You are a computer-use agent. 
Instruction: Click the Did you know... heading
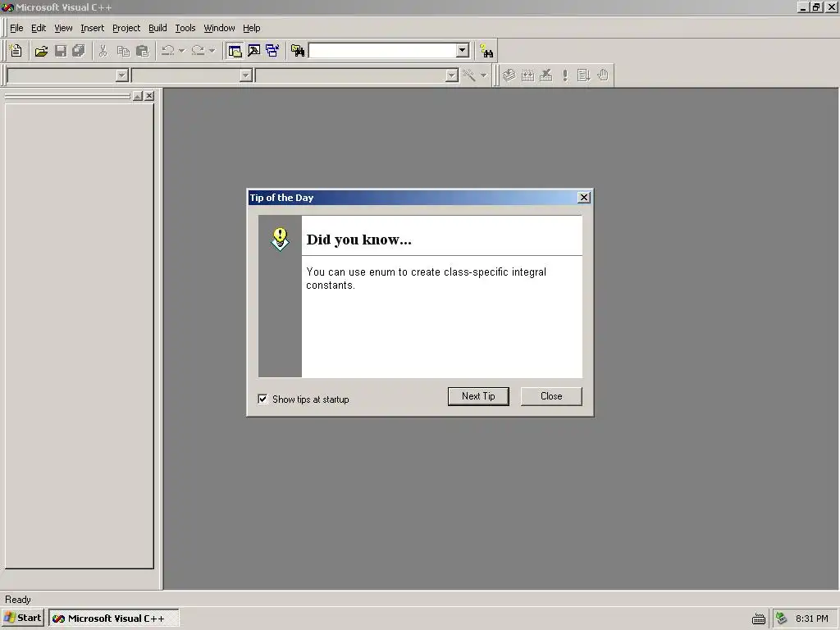tap(359, 240)
